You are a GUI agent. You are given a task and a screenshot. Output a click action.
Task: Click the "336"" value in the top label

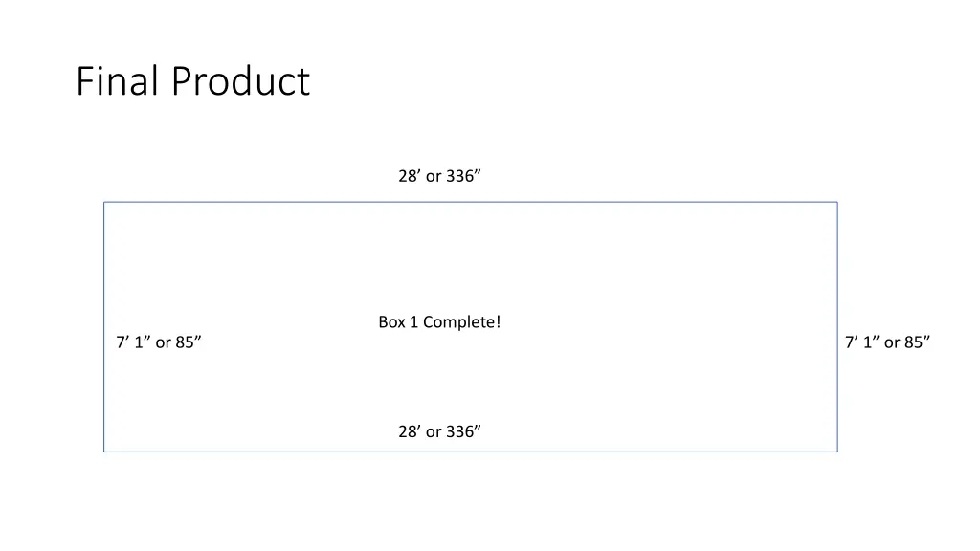pos(463,176)
